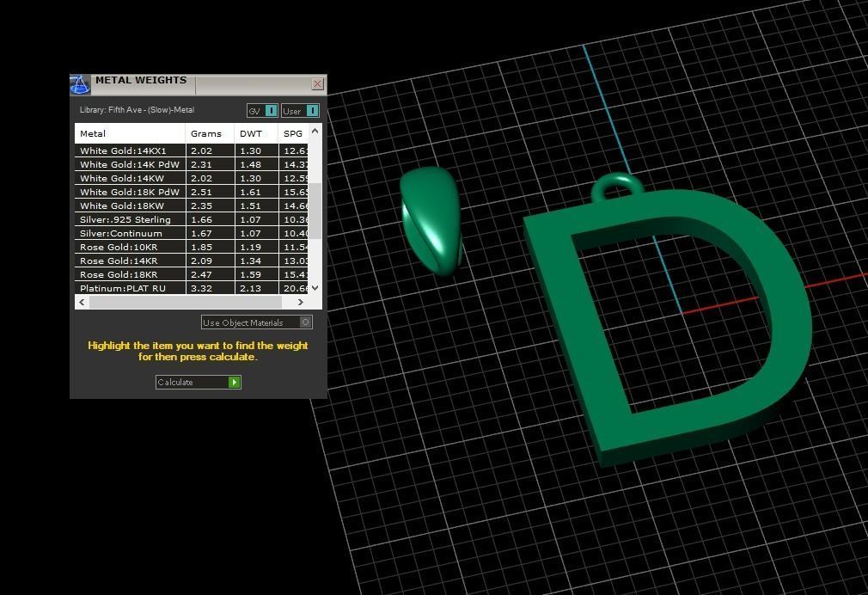
Task: Select the Silver:Continuum row
Action: (192, 233)
